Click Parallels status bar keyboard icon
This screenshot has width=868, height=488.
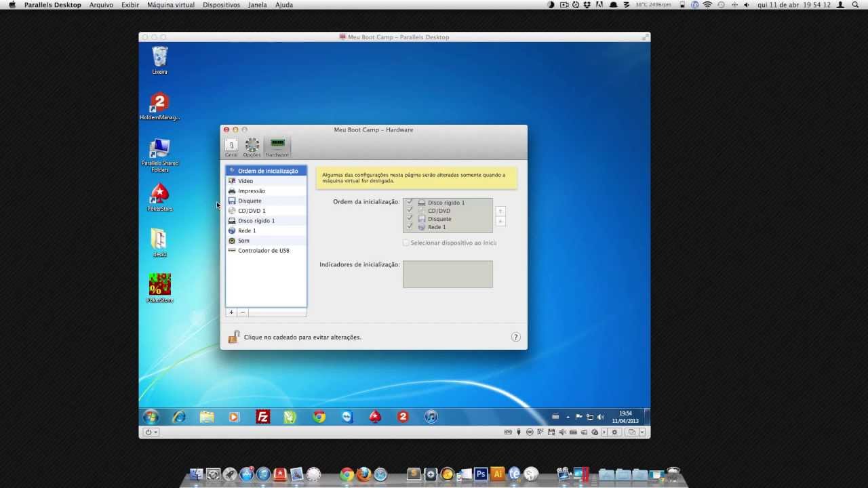508,432
